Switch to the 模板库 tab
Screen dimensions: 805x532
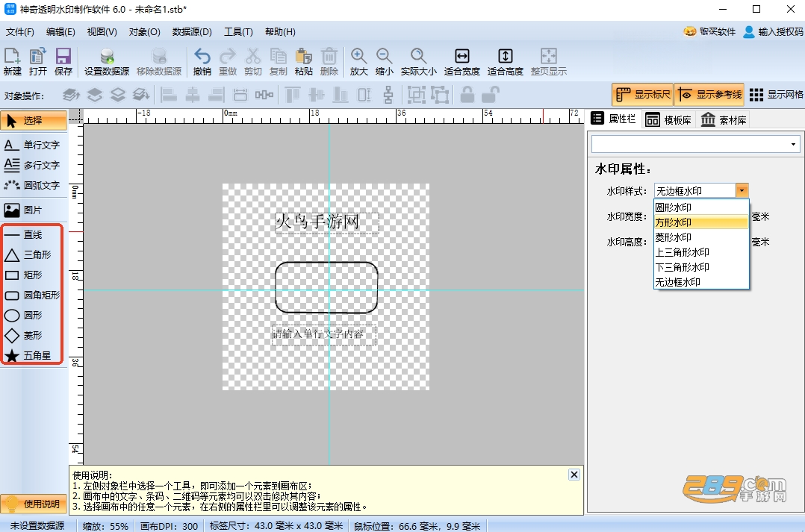(668, 119)
